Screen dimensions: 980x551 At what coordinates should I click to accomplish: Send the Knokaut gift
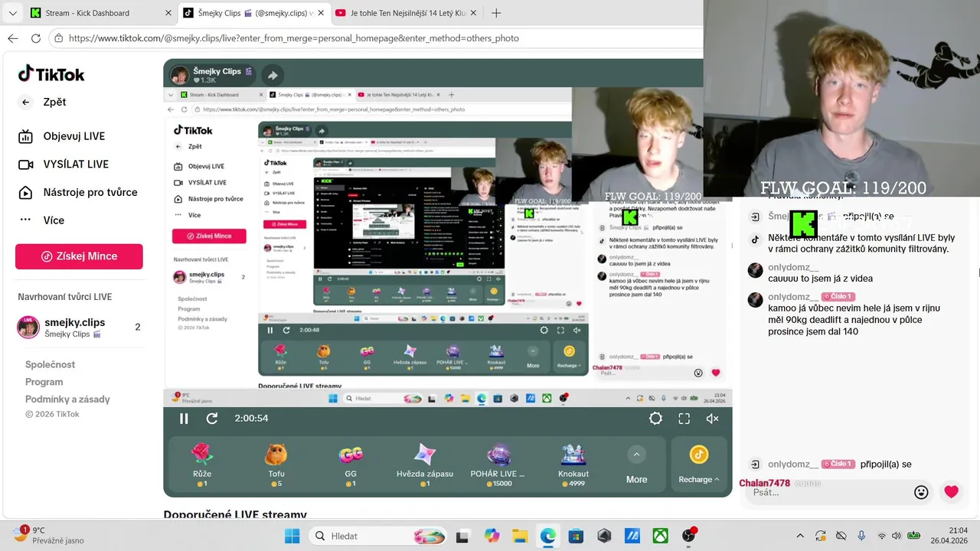tap(573, 465)
